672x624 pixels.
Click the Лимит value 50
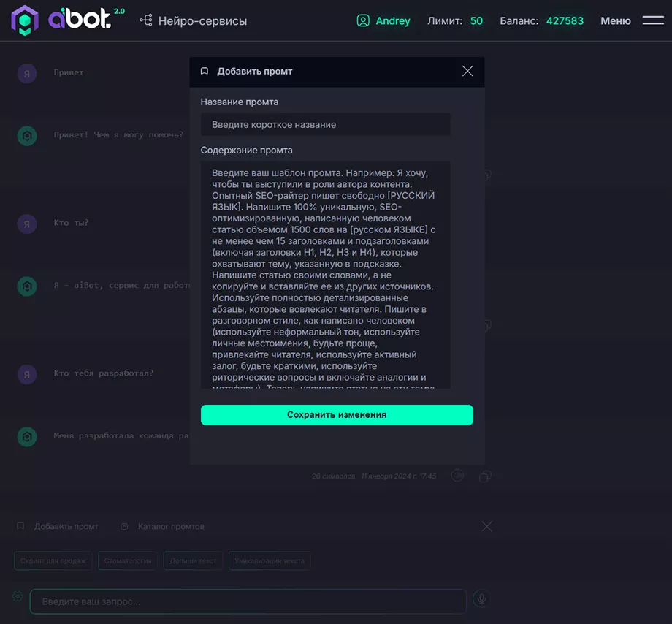pyautogui.click(x=477, y=21)
